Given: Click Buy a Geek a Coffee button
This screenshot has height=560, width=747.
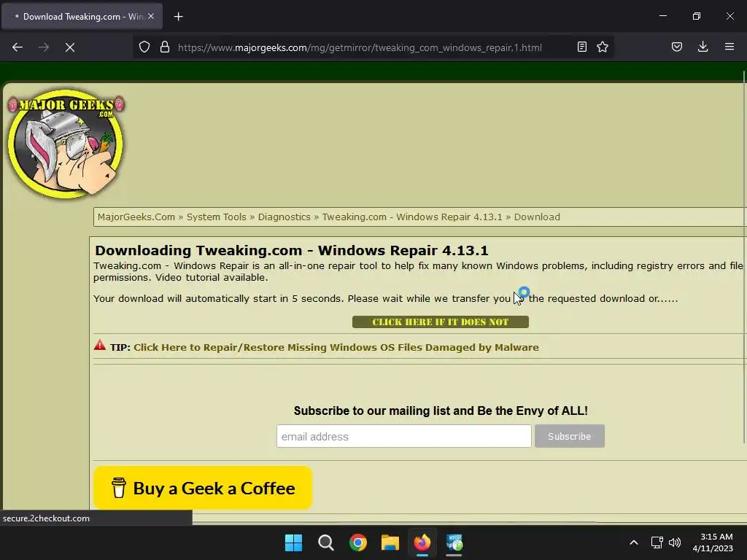Looking at the screenshot, I should tap(203, 488).
